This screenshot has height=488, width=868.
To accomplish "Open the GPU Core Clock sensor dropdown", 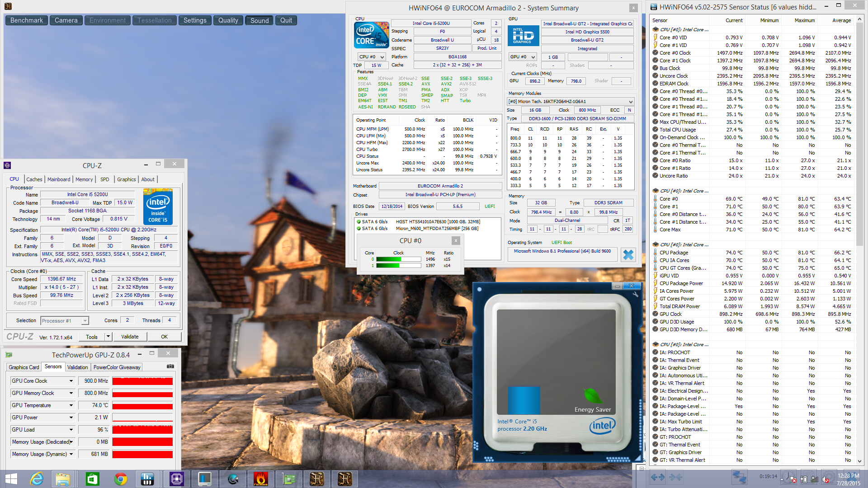I will click(x=71, y=381).
